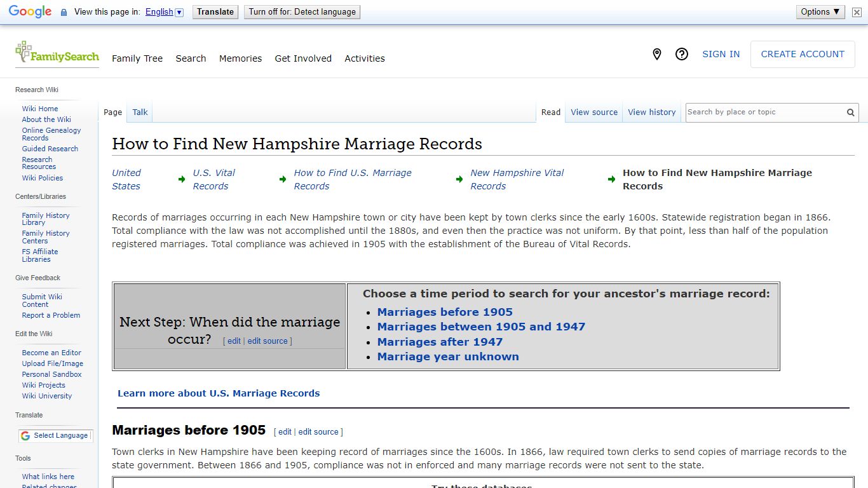Open the English language dropdown
This screenshot has height=488, width=868.
164,12
